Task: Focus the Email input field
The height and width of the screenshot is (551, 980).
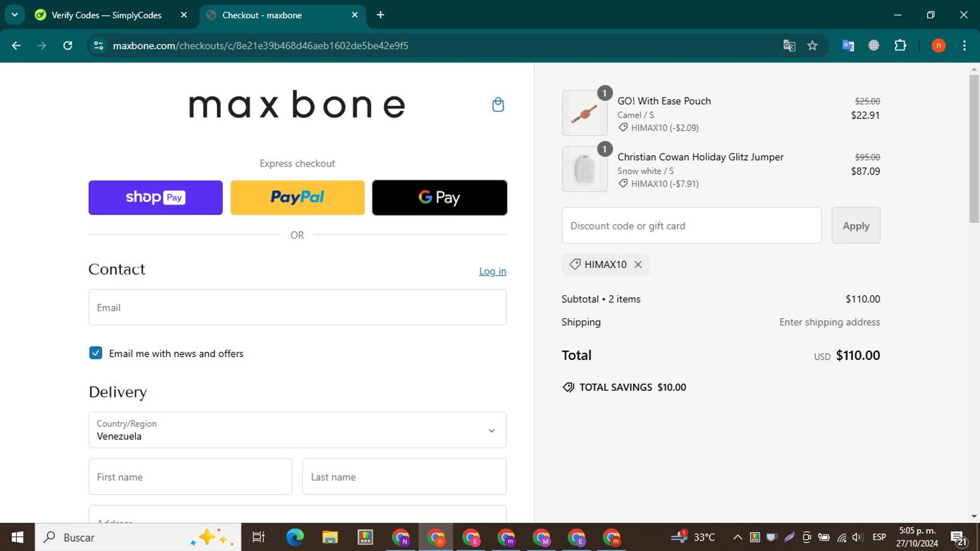Action: pos(297,307)
